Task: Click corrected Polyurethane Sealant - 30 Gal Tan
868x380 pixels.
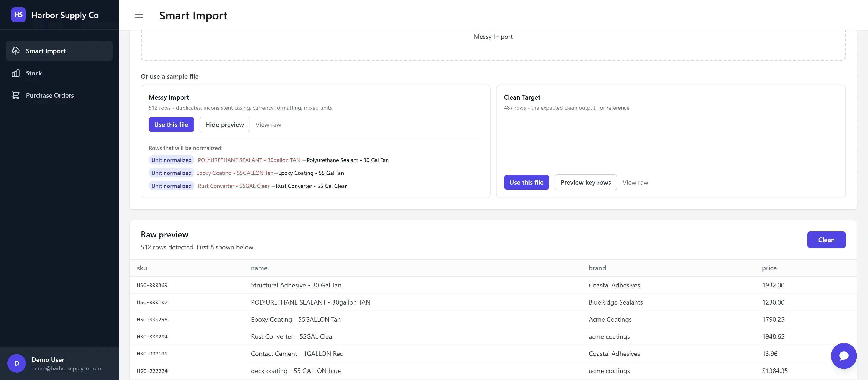Action: click(347, 160)
